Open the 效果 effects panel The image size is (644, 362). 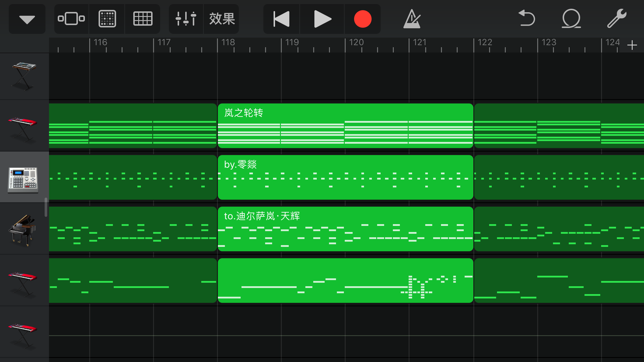point(222,19)
